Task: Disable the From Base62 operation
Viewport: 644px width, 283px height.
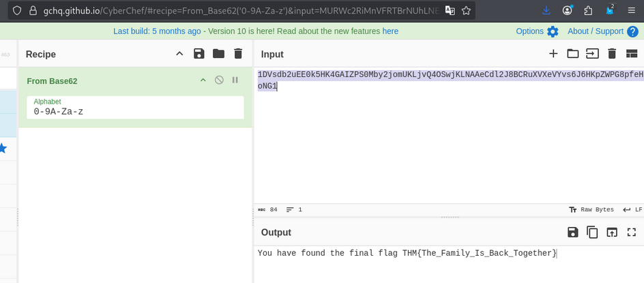Action: pos(219,80)
